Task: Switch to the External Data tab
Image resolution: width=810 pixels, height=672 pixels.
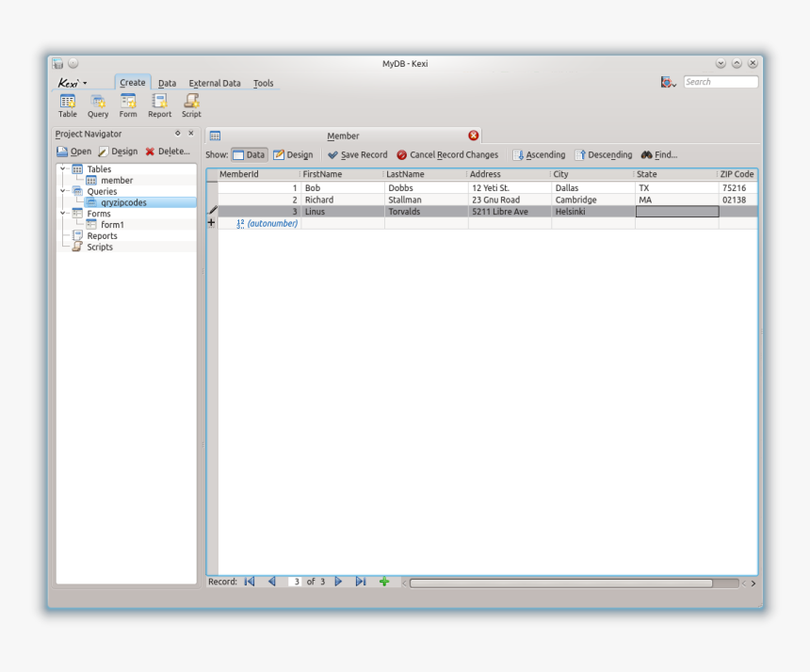Action: [214, 83]
